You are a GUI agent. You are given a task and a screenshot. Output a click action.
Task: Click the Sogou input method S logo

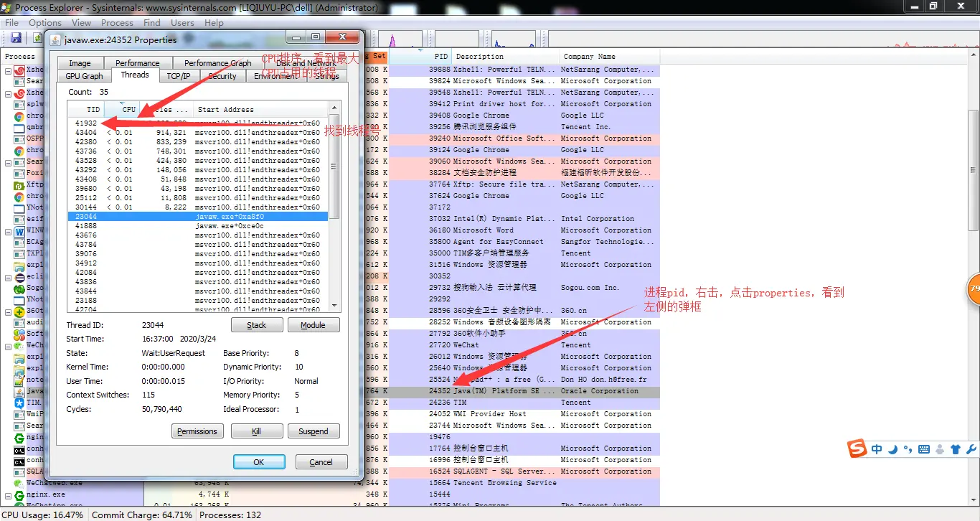pyautogui.click(x=857, y=449)
